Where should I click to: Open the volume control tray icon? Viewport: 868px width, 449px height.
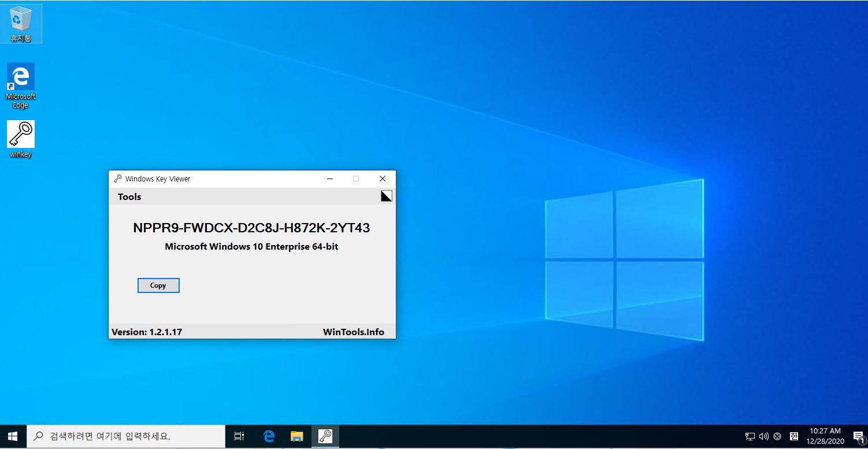click(763, 437)
